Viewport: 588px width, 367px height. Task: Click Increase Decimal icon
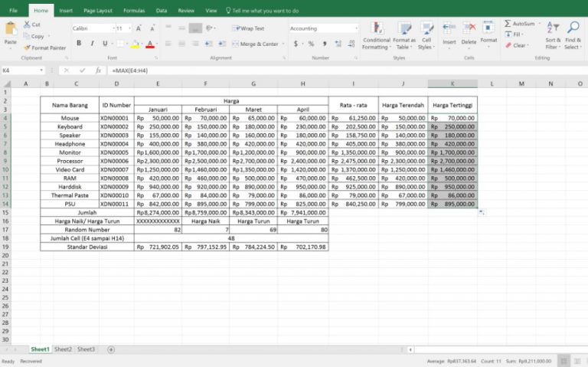coord(338,44)
